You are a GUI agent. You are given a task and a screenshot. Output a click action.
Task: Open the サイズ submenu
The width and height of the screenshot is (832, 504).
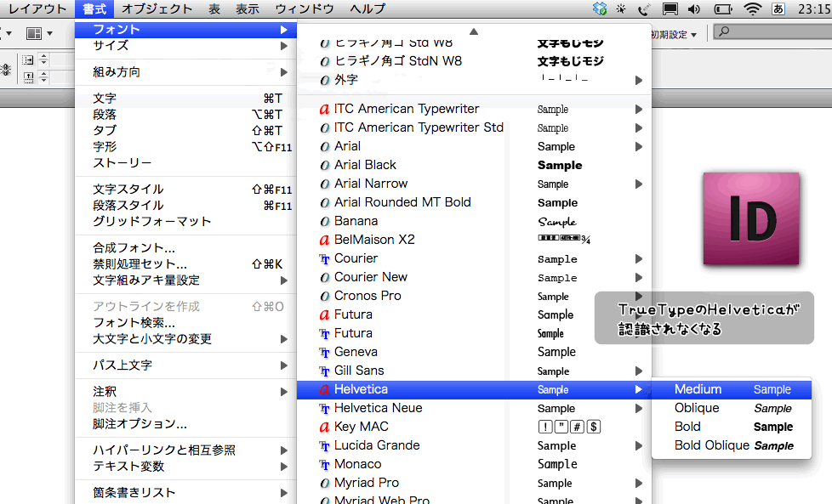tap(185, 46)
